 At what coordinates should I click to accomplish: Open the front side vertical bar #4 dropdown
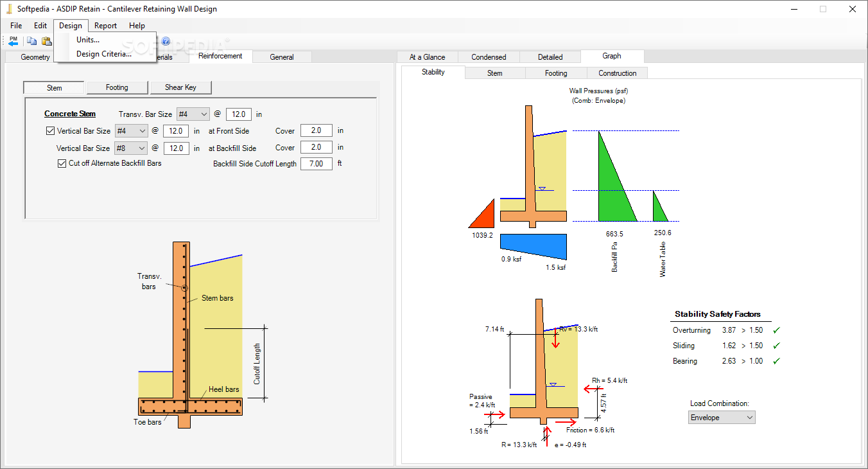pyautogui.click(x=131, y=131)
